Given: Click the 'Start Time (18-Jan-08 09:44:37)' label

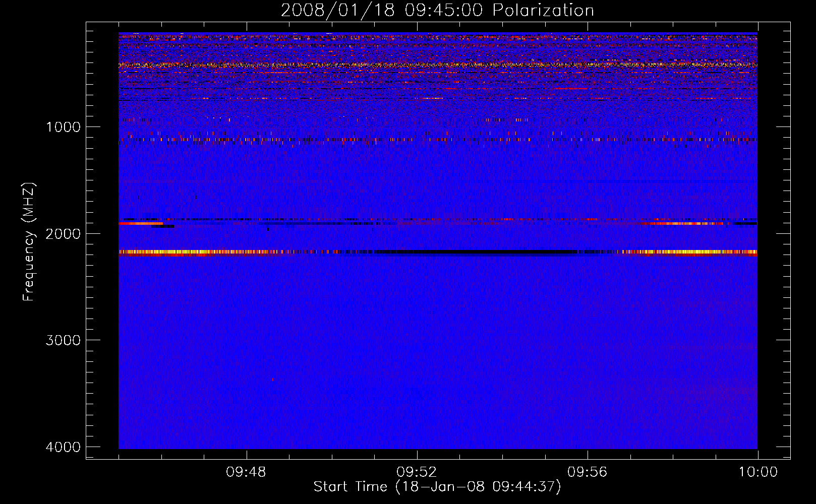Looking at the screenshot, I should (437, 487).
